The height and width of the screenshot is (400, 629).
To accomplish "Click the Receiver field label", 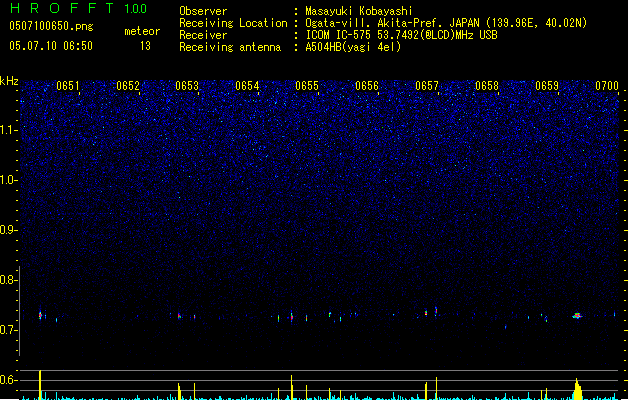I will pyautogui.click(x=203, y=35).
